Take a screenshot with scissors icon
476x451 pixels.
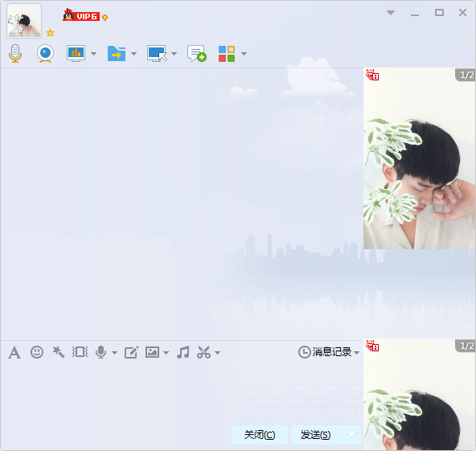203,352
